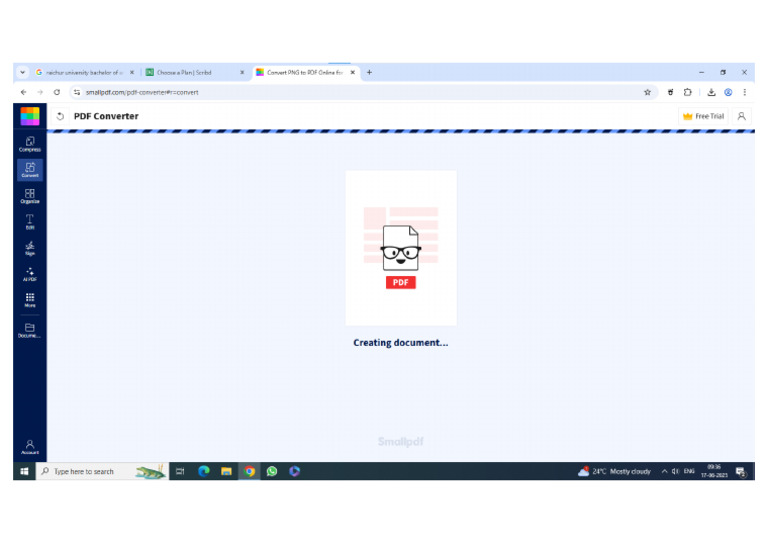Open the Windows Start menu
Screen dimensions: 768x543
(x=24, y=471)
